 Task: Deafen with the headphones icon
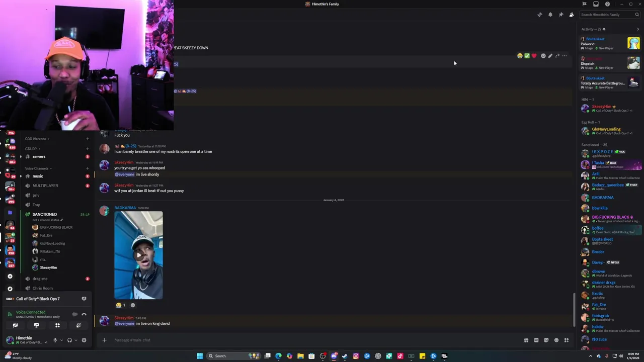pos(69,340)
